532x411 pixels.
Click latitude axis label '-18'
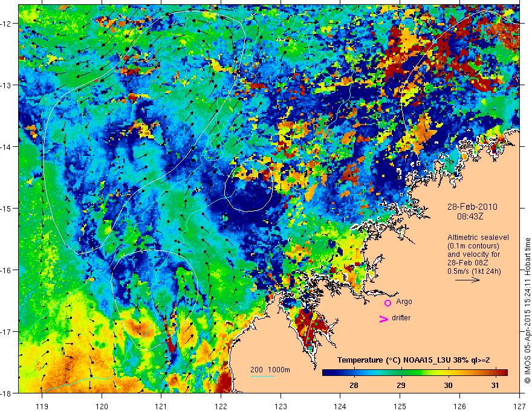(6, 393)
